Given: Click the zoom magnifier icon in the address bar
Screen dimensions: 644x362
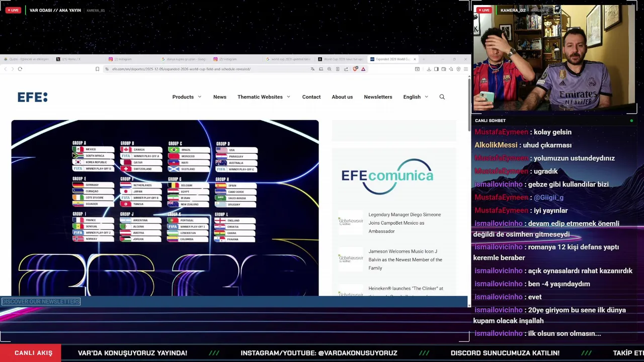Looking at the screenshot, I should point(329,69).
